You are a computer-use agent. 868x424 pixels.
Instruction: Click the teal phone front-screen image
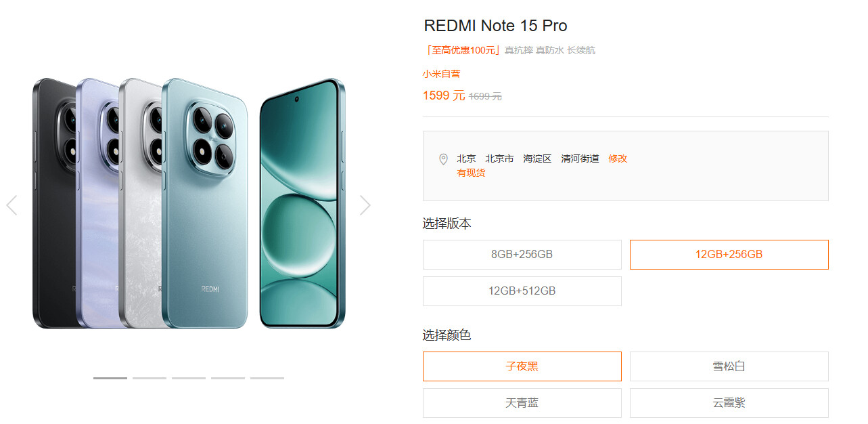click(301, 204)
